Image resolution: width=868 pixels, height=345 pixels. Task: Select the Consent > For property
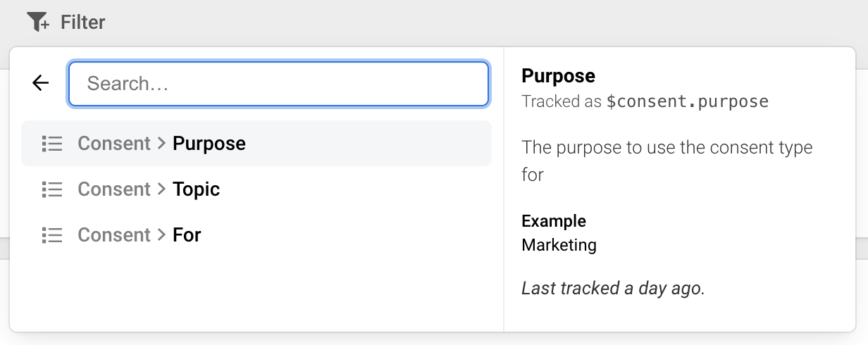point(256,235)
